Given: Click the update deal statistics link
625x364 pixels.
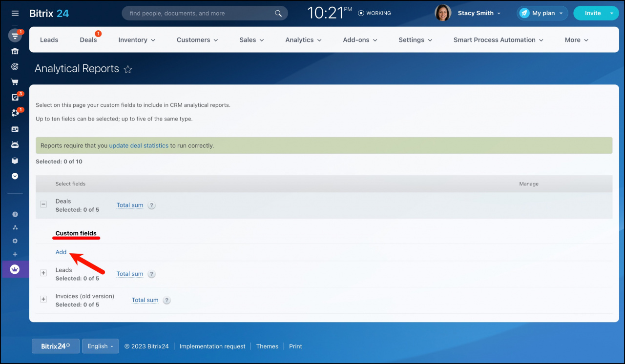Looking at the screenshot, I should pyautogui.click(x=139, y=145).
